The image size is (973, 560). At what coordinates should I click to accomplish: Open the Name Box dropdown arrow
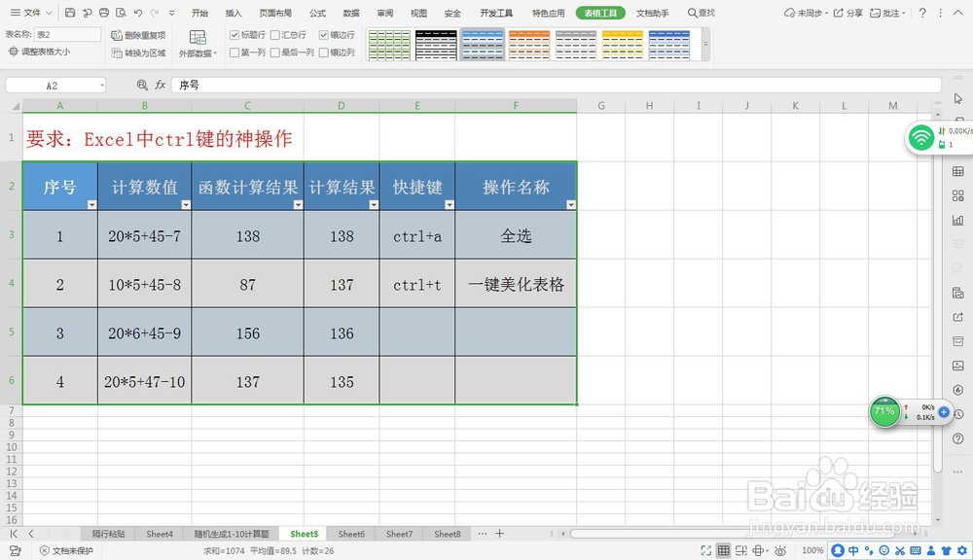[x=102, y=85]
